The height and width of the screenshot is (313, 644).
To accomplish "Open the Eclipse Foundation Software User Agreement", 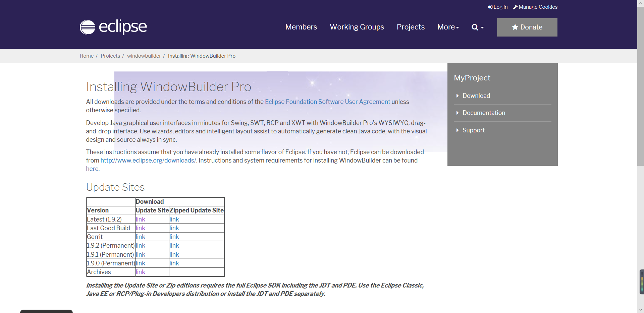I will (x=327, y=102).
